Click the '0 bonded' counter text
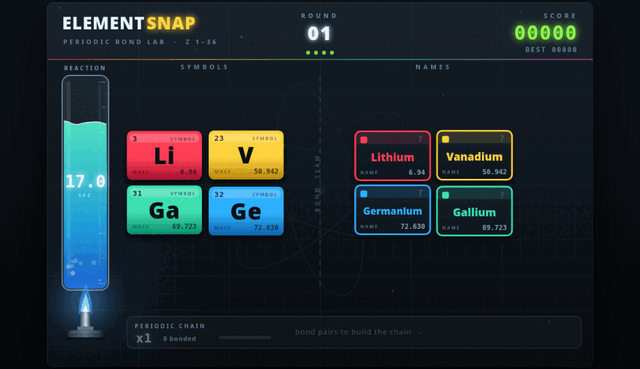Viewport: 640px width, 369px height. [179, 339]
